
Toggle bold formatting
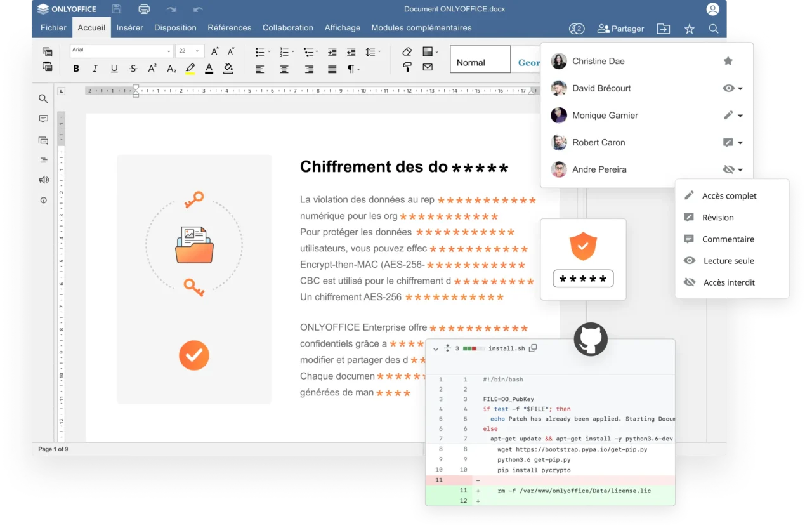76,69
